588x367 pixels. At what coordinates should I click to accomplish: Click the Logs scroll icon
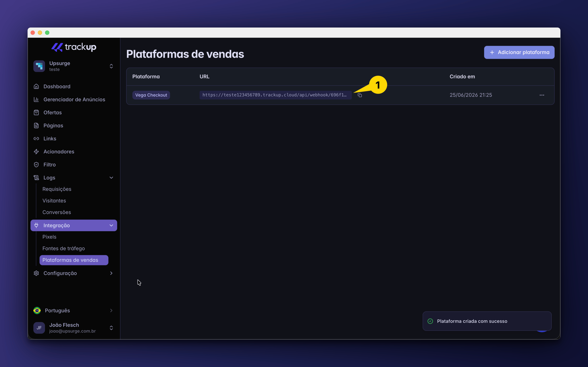36,178
